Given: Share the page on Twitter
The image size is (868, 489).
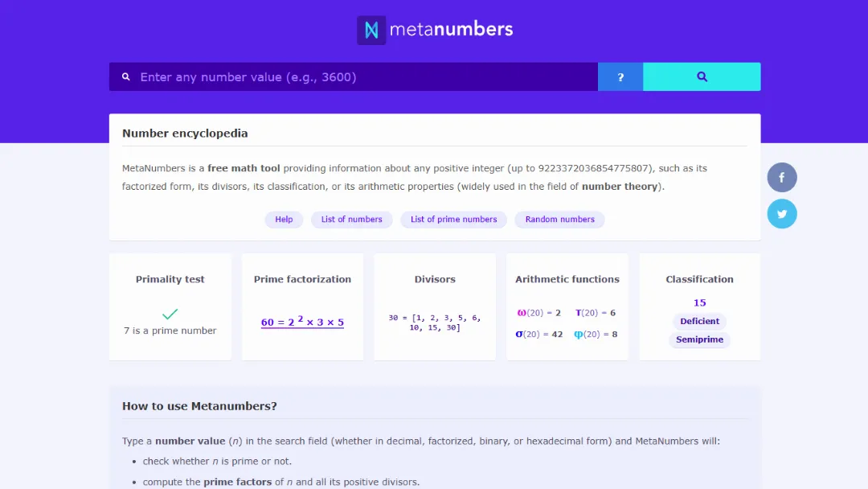Looking at the screenshot, I should pyautogui.click(x=781, y=213).
